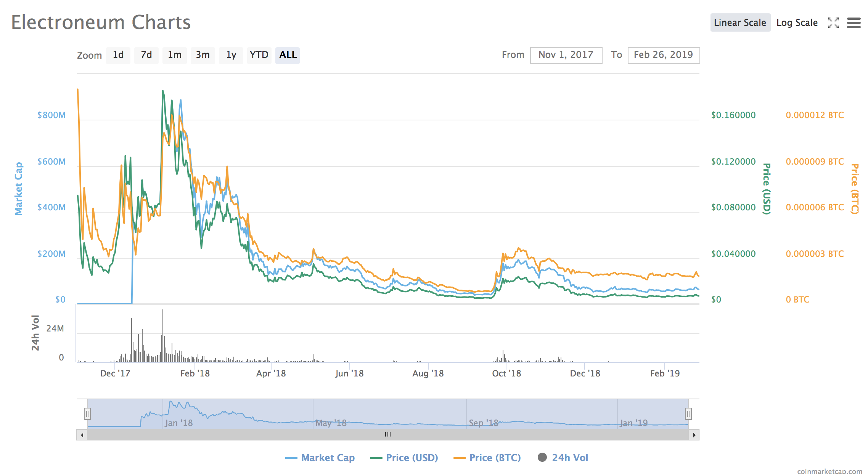
Task: Grab the navigator's left range handle
Action: [87, 413]
